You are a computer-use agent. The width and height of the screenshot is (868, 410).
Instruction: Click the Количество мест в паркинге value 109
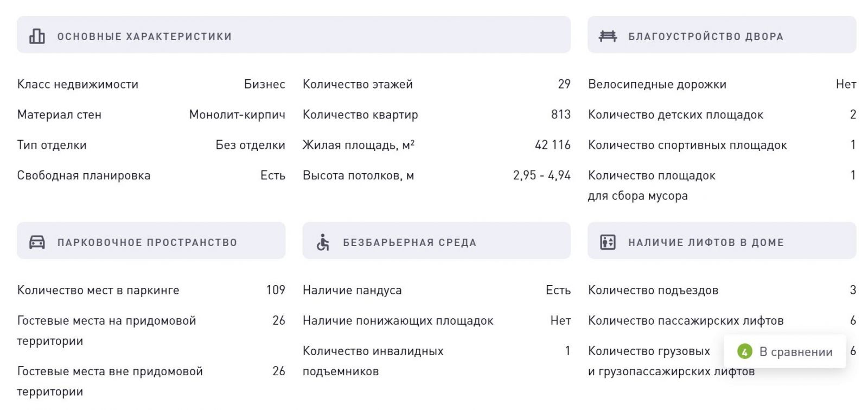point(276,290)
